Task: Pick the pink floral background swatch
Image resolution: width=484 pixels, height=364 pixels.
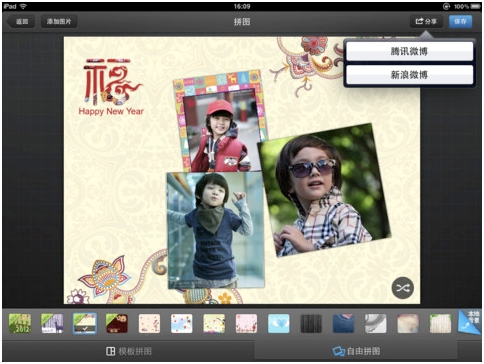Action: click(246, 323)
